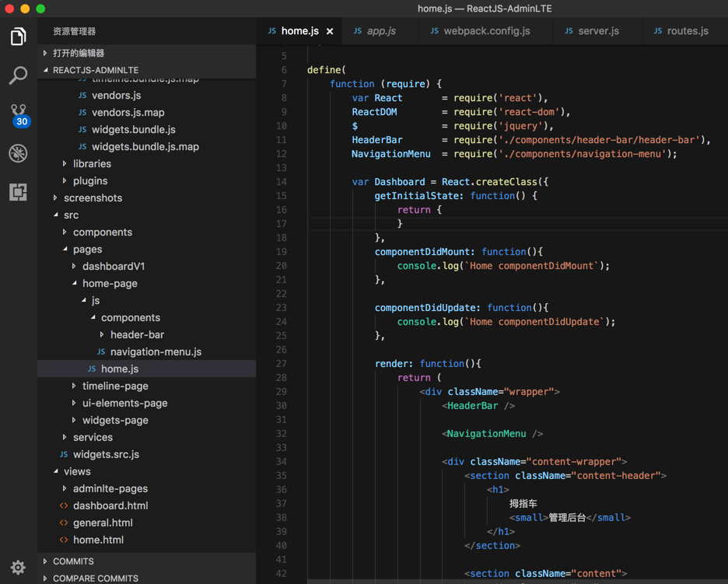Select general.html in the views folder
The image size is (728, 584).
[x=103, y=523]
